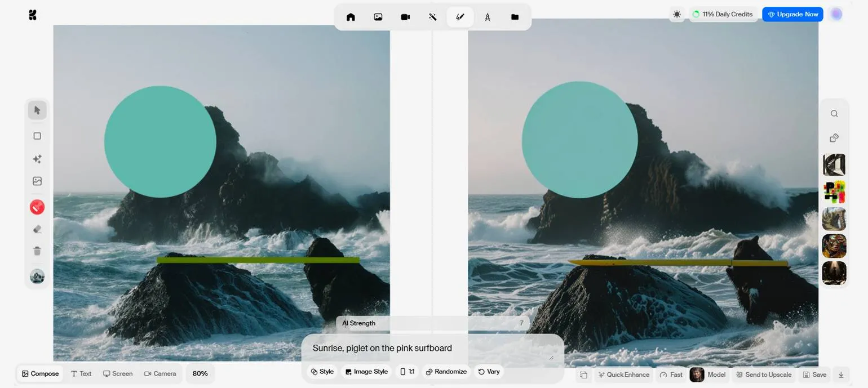Toggle the light/dark theme sun icon
This screenshot has width=868, height=388.
pyautogui.click(x=677, y=14)
